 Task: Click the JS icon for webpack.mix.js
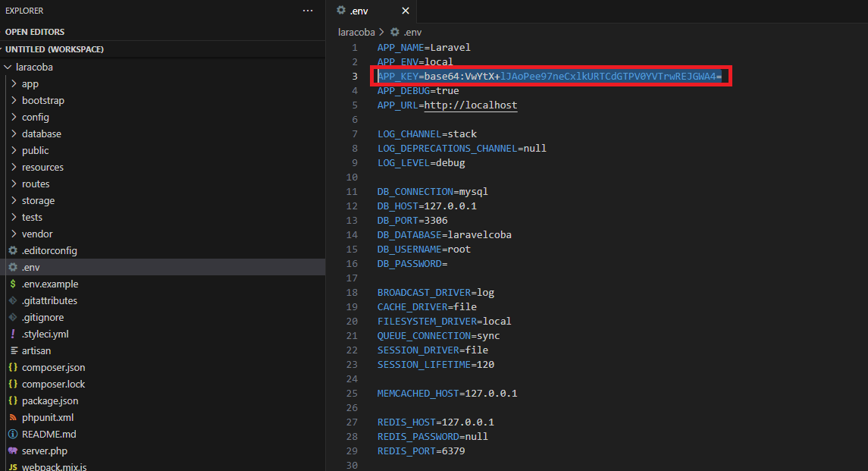(14, 467)
